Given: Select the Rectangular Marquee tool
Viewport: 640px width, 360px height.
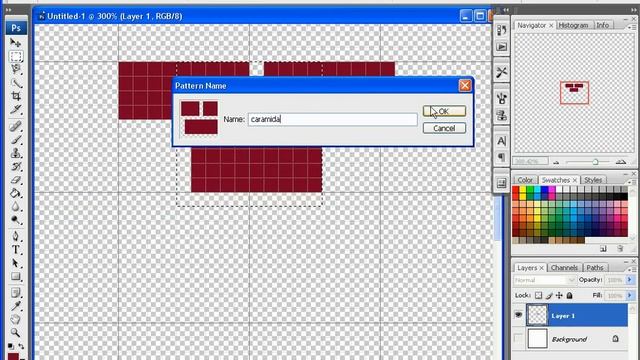Looking at the screenshot, I should pos(16,56).
